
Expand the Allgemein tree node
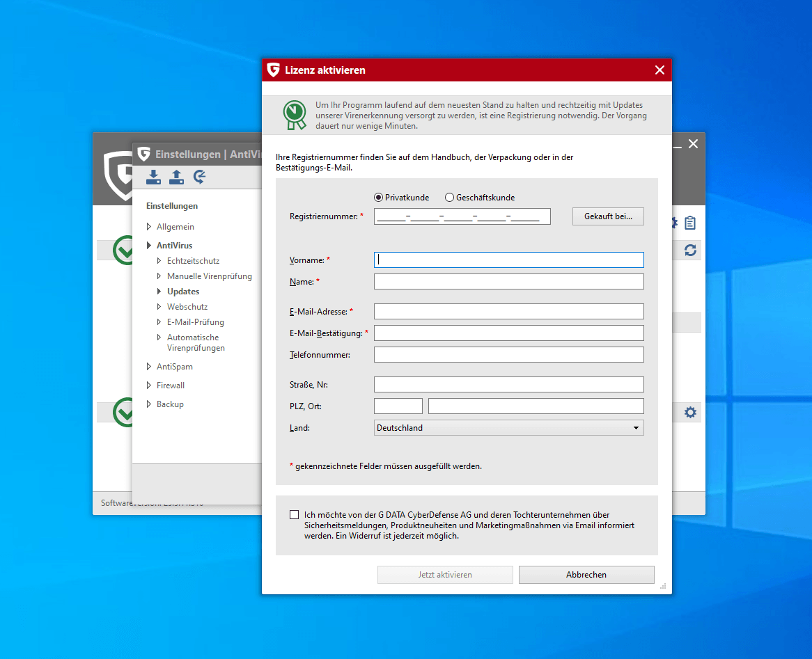click(149, 227)
